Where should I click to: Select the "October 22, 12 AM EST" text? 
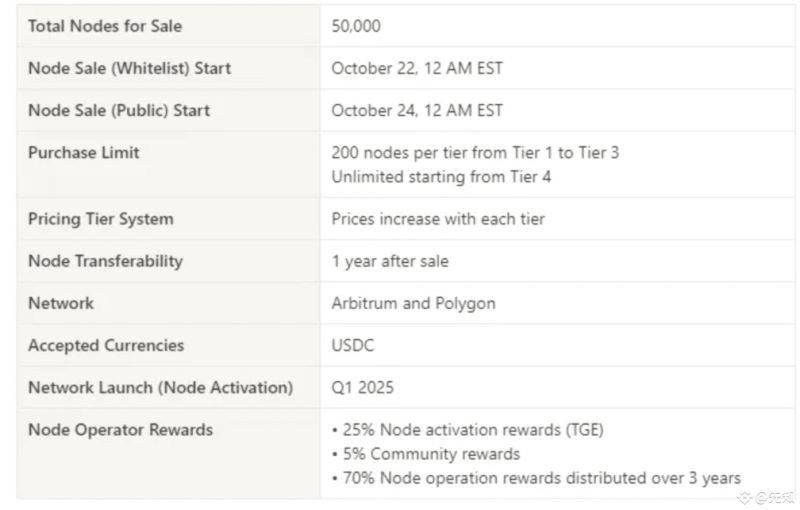point(417,68)
